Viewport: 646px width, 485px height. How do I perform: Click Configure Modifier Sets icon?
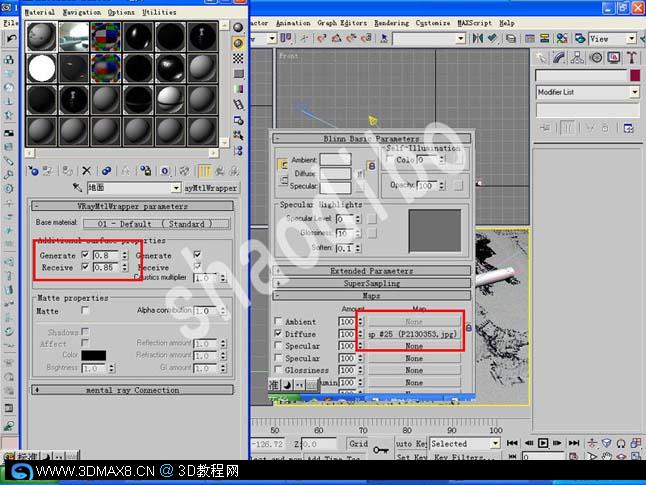point(628,129)
